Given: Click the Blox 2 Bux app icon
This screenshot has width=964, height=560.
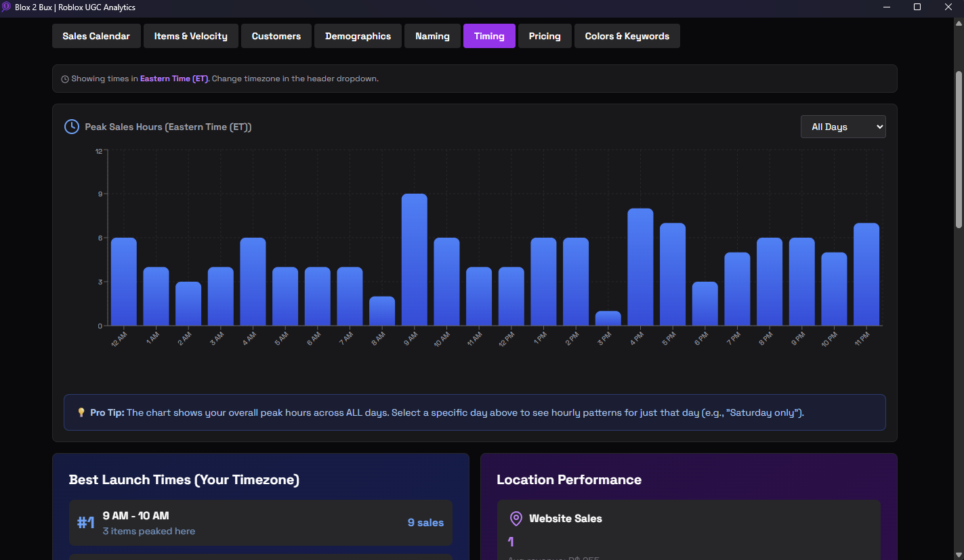Looking at the screenshot, I should point(7,7).
